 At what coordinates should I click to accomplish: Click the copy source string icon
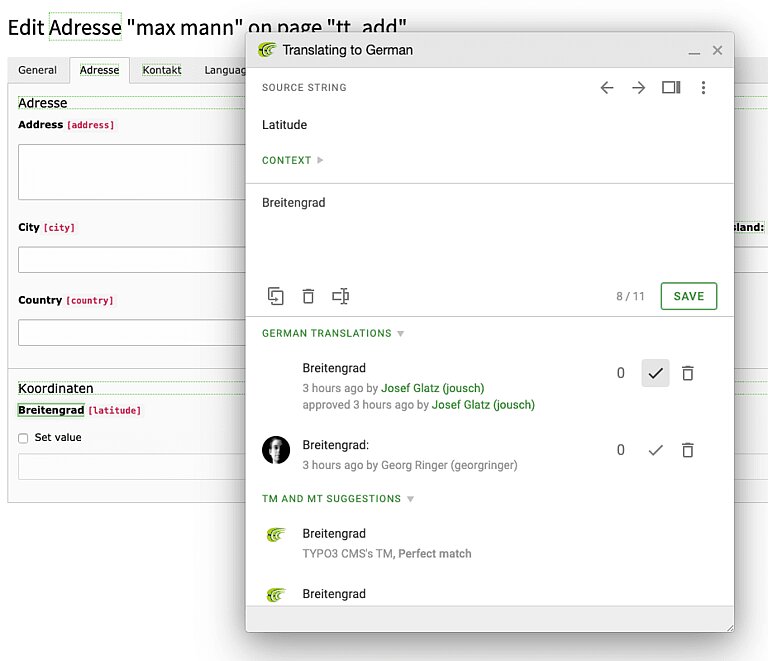tap(276, 296)
